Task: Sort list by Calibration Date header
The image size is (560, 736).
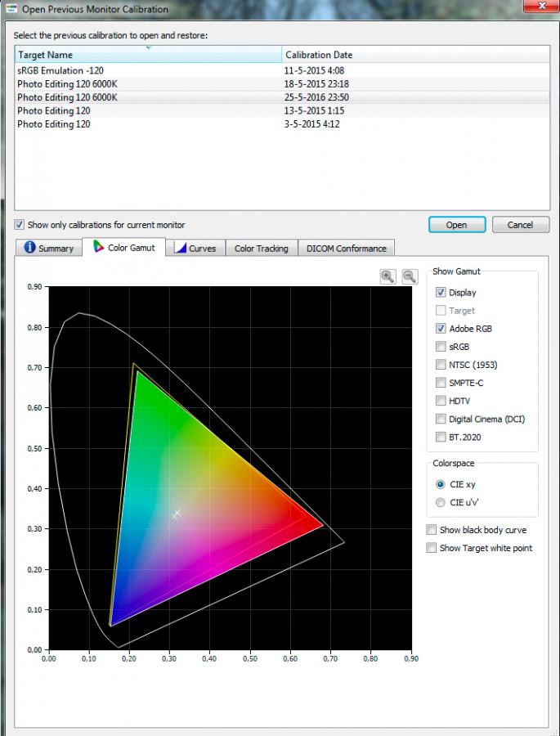Action: coord(415,55)
